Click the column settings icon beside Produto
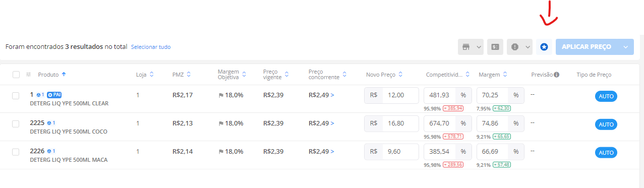The height and width of the screenshot is (188, 644). (x=29, y=75)
